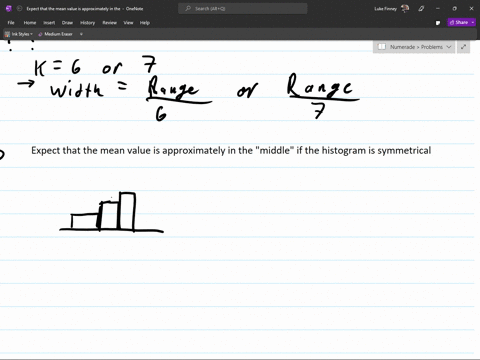Switch to the Home ribbon tab
Screen dimensions: 480x360
click(30, 23)
